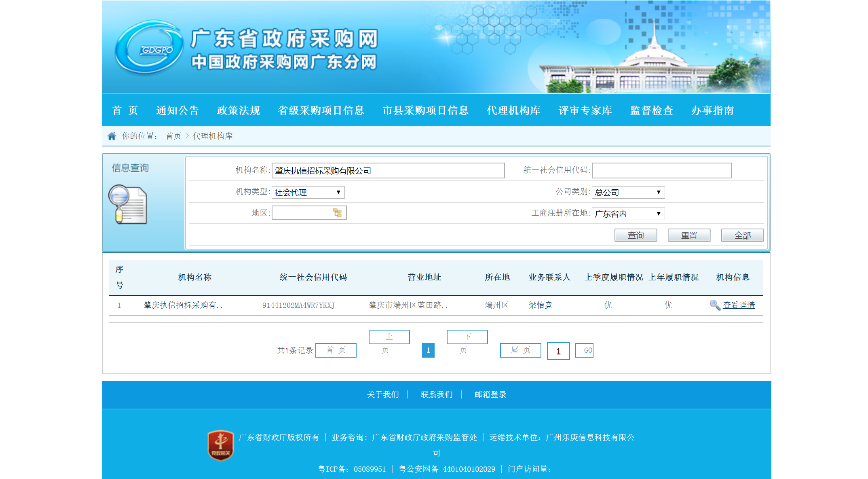Click the GDGPO site logo
Viewport: 868px width, 479px height.
click(x=149, y=48)
